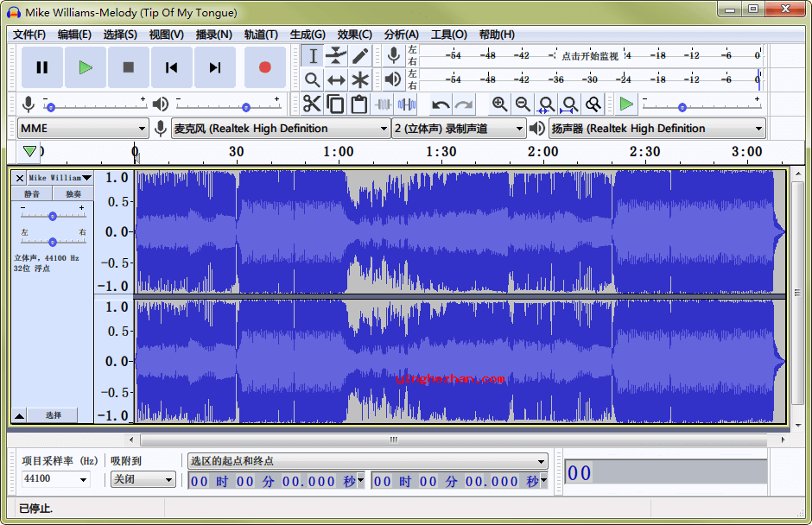Image resolution: width=812 pixels, height=525 pixels.
Task: Select the Multi-tool asterisk icon
Action: pos(360,79)
